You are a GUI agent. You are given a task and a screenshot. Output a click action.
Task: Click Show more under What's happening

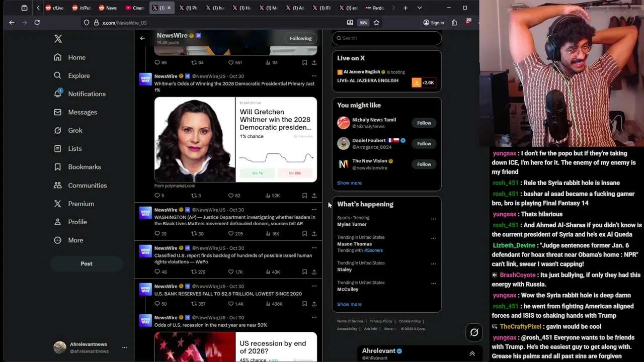coord(349,304)
